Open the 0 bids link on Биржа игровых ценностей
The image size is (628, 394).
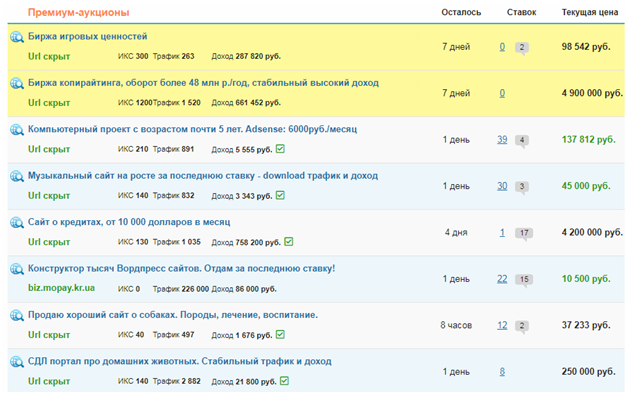pyautogui.click(x=502, y=47)
